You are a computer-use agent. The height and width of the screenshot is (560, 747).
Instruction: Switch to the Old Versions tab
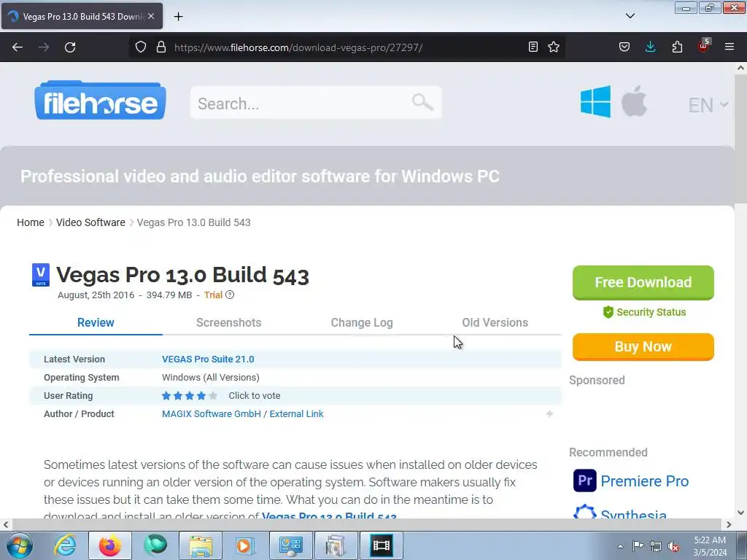point(495,322)
